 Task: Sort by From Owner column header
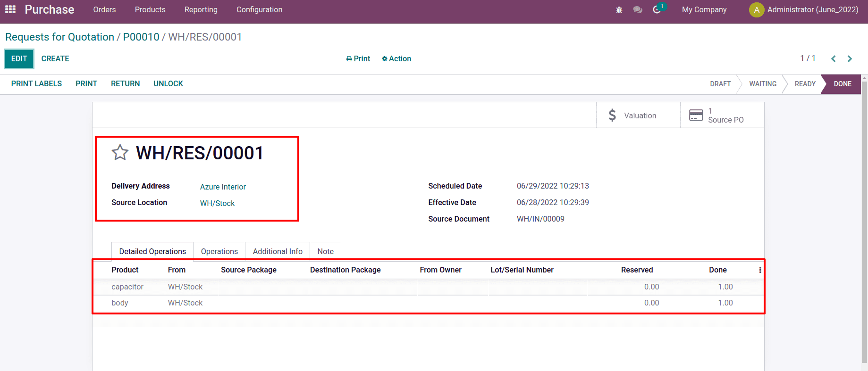tap(441, 270)
